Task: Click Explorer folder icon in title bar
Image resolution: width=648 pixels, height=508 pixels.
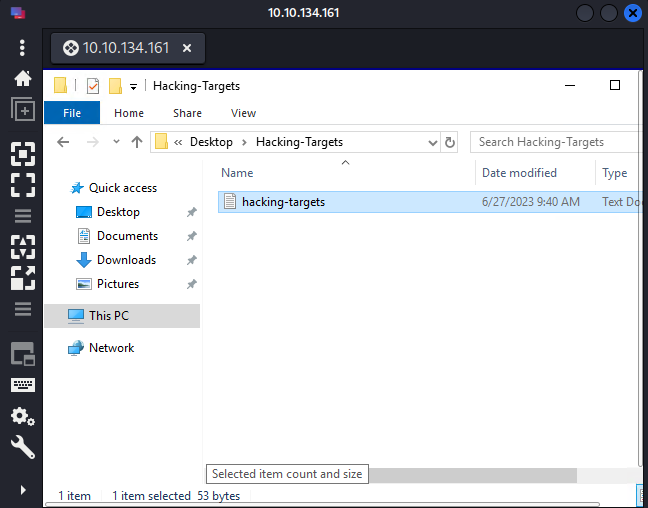Action: (x=60, y=86)
